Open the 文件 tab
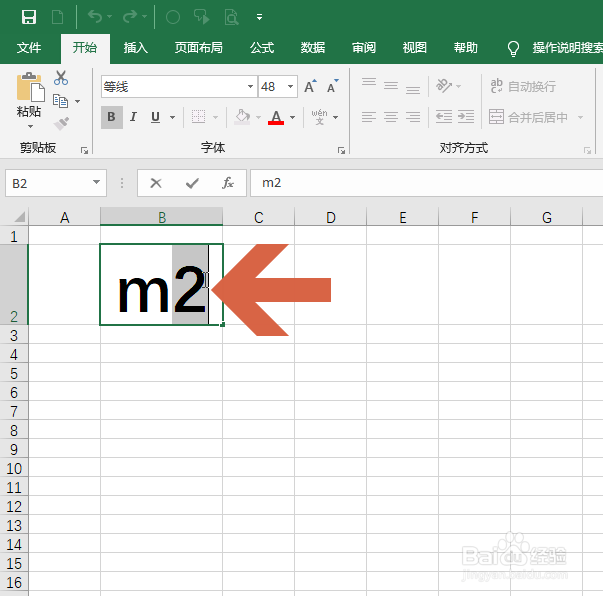 tap(29, 48)
